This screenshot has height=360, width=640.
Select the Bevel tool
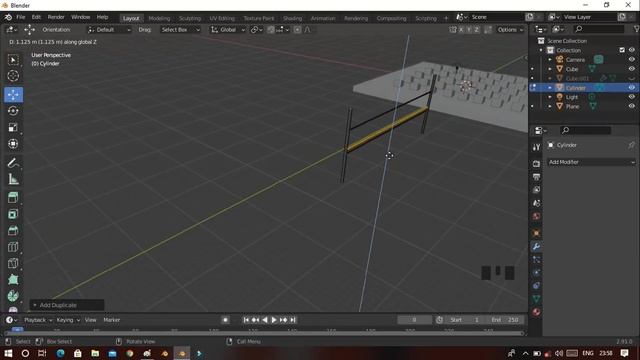coord(13,231)
